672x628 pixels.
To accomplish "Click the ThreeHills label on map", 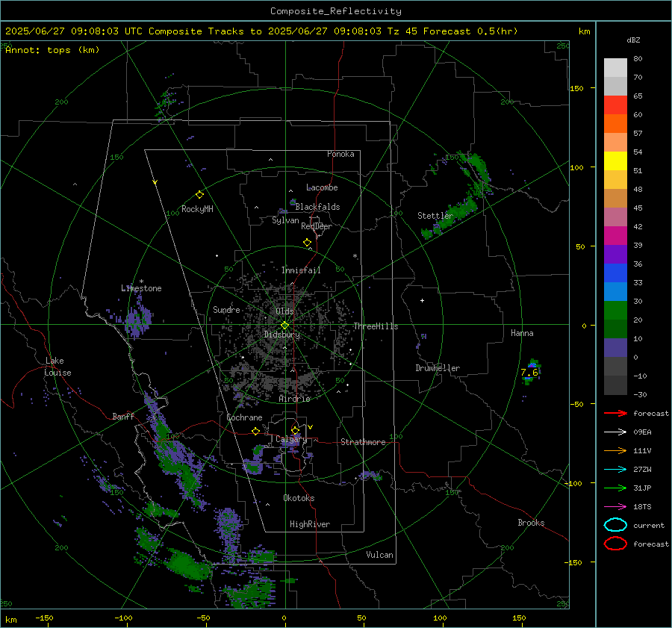I will tap(376, 326).
